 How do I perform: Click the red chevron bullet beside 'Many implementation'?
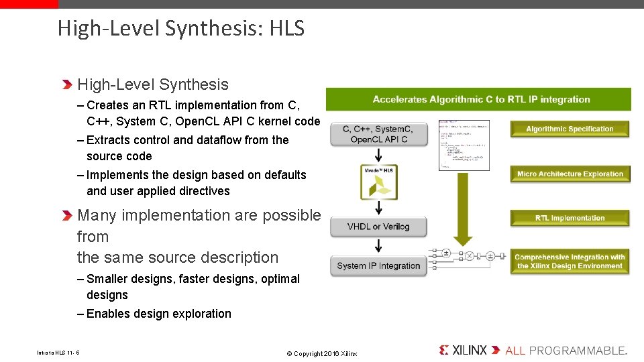point(67,215)
